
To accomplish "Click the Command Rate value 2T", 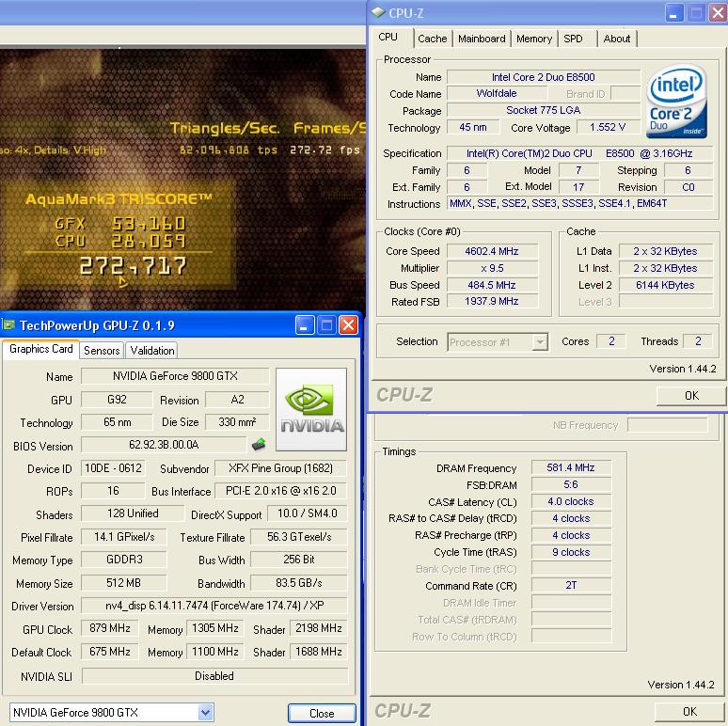I will pos(571,585).
